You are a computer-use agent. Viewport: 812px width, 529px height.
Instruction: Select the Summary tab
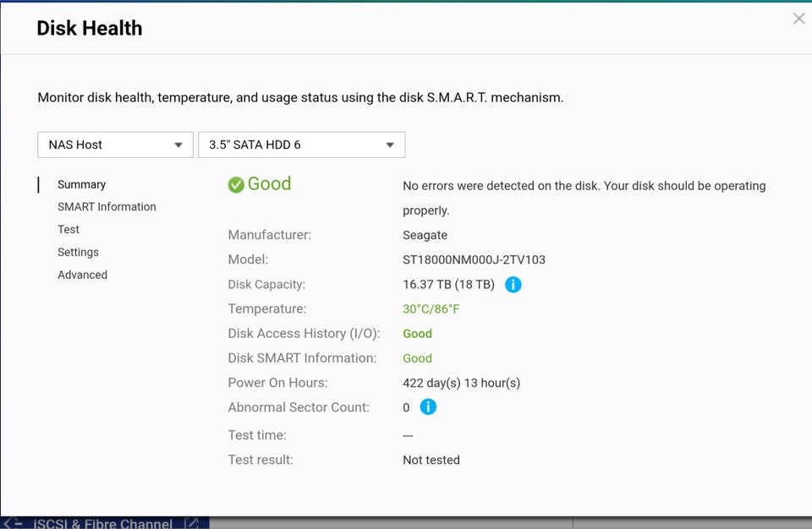pos(81,184)
